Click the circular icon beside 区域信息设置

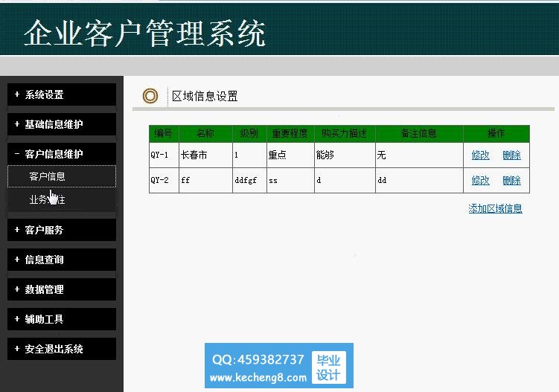(x=150, y=96)
